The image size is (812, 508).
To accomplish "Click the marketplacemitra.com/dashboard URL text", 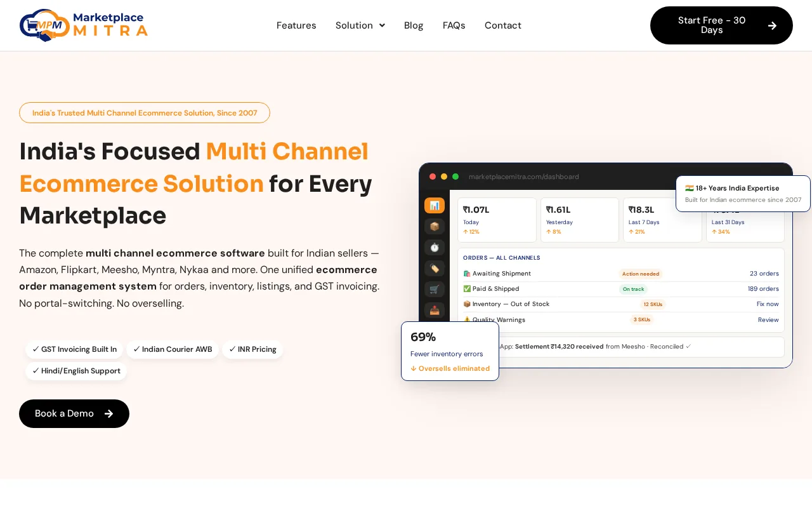I will tap(523, 177).
